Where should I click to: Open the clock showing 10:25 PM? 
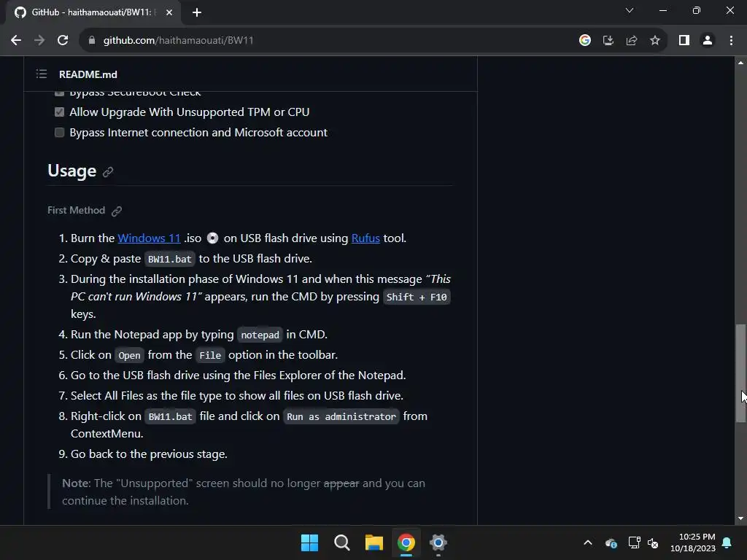pos(693,542)
